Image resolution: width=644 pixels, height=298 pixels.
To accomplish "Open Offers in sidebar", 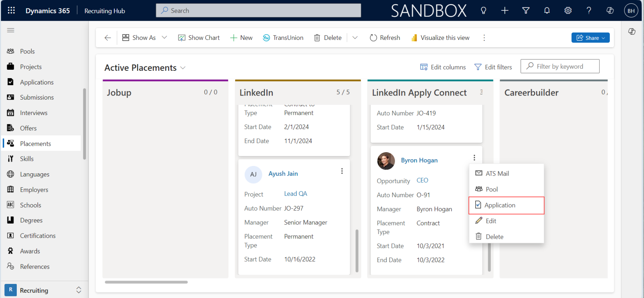I will pos(41,128).
